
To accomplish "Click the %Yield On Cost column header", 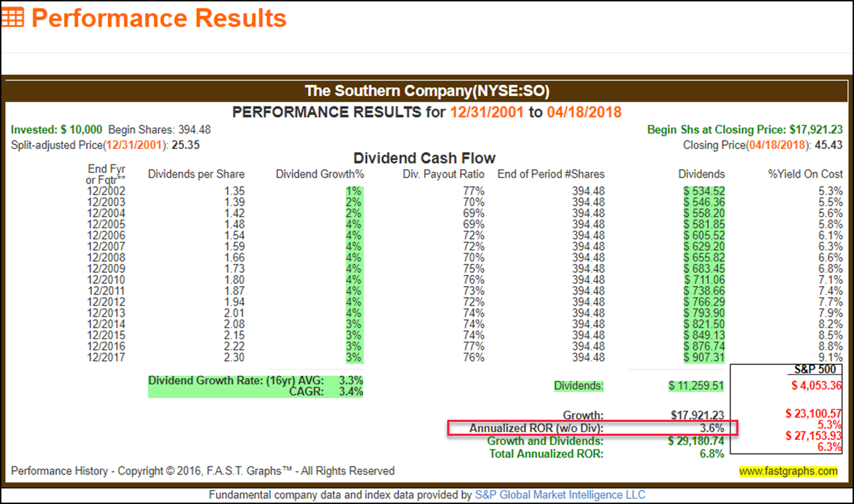I will 804,174.
